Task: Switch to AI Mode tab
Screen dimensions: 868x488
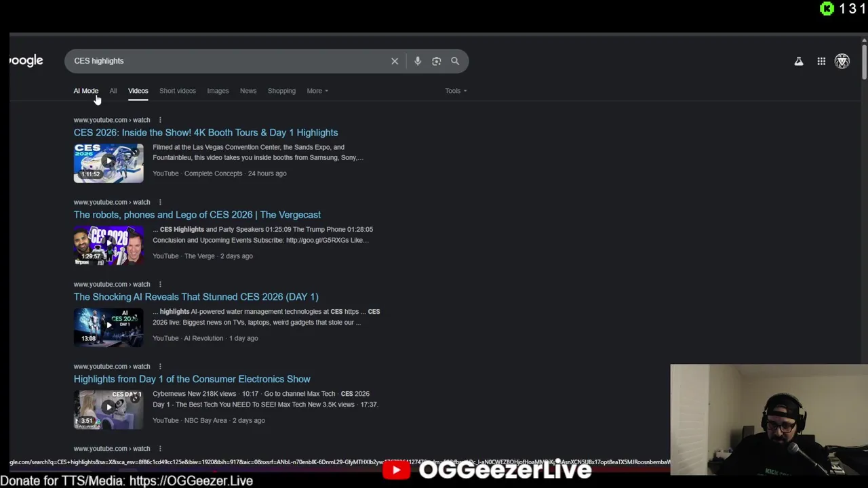Action: (86, 91)
